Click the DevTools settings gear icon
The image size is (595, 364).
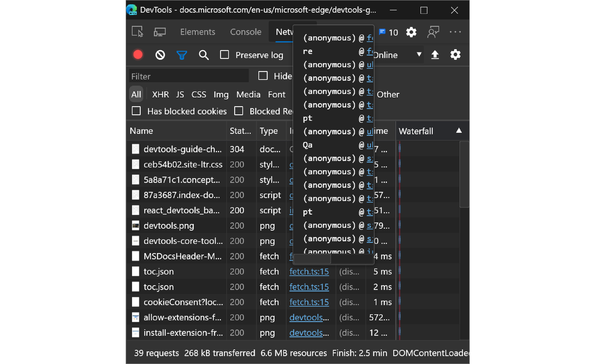tap(411, 31)
